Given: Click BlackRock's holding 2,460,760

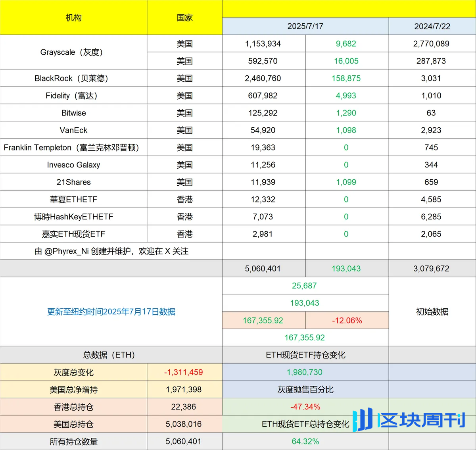Looking at the screenshot, I should point(263,78).
